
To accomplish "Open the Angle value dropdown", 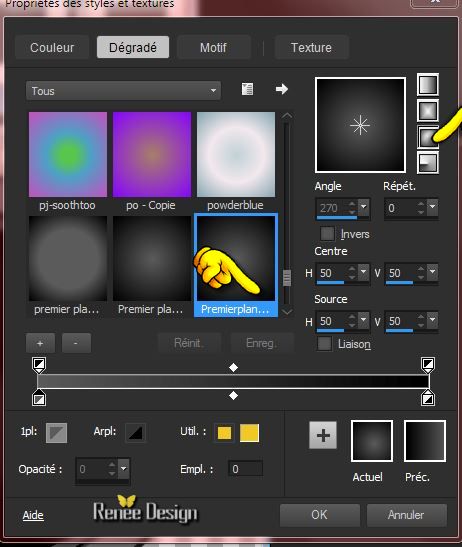I will [363, 207].
